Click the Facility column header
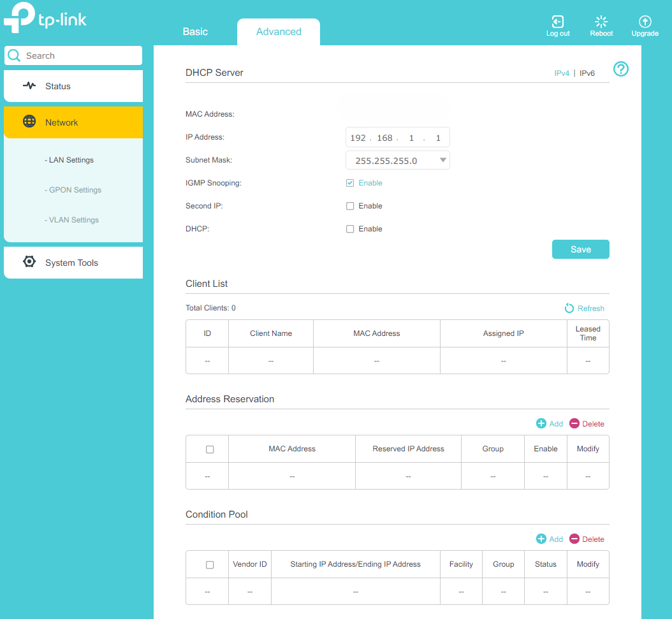The height and width of the screenshot is (619, 672). pyautogui.click(x=461, y=564)
